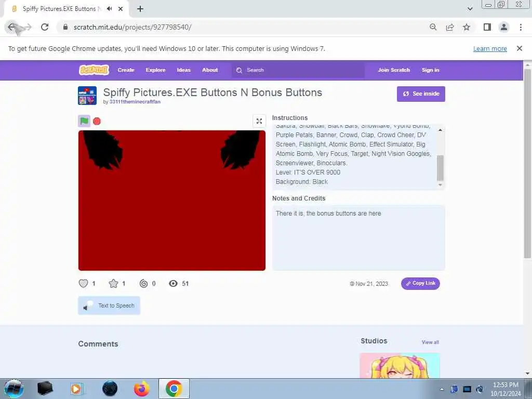Click the views eye icon
532x399 pixels.
pos(174,283)
